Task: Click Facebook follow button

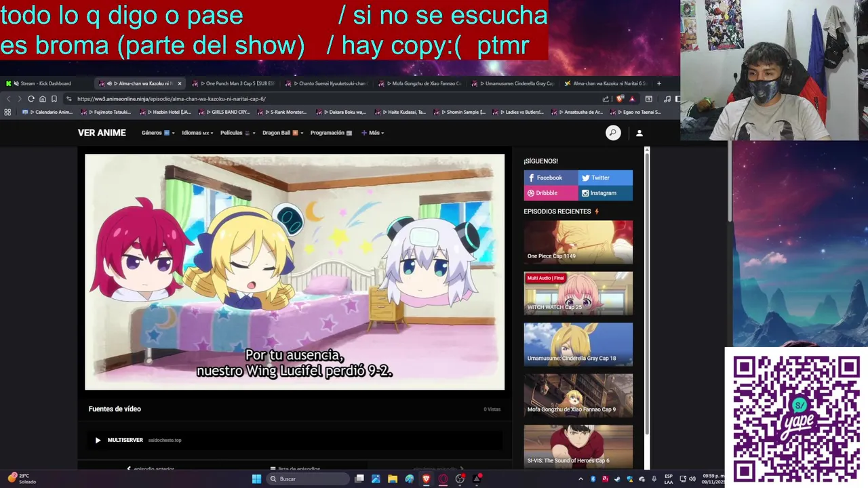Action: tap(551, 178)
